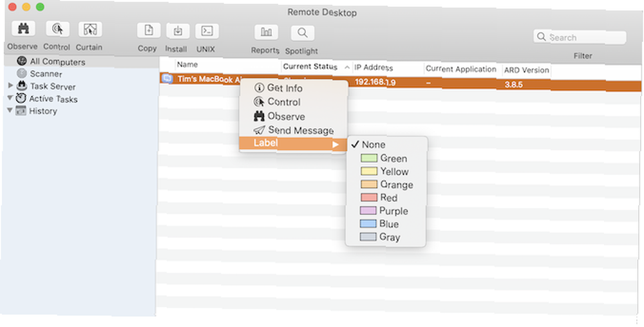Click the 192.168.1.9 IP address cell
644x327 pixels.
click(375, 82)
